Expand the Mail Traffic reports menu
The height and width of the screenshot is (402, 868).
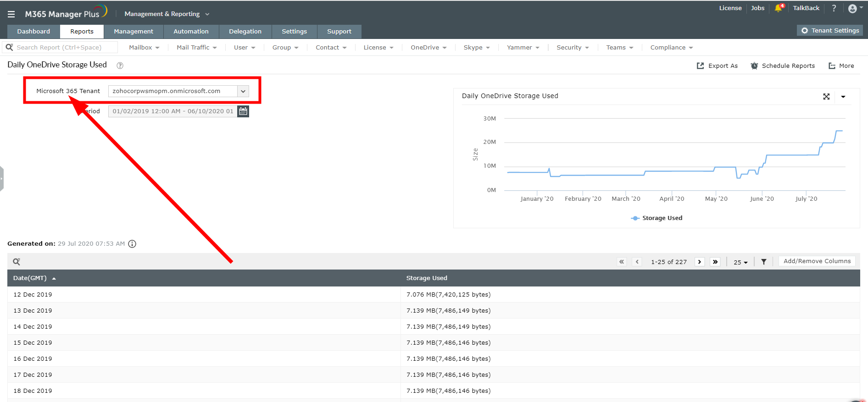tap(196, 48)
